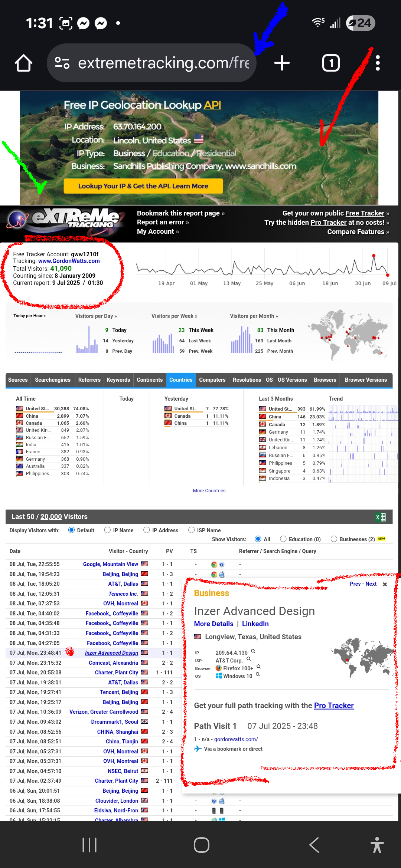Export visitors using the Excel icon
This screenshot has width=401, height=868.
pyautogui.click(x=381, y=517)
